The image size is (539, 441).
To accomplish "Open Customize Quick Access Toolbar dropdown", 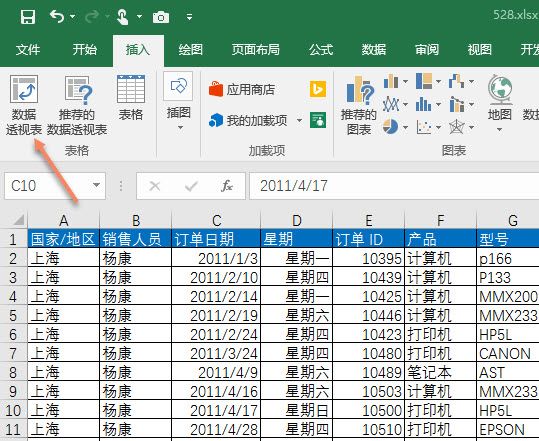I will point(189,16).
